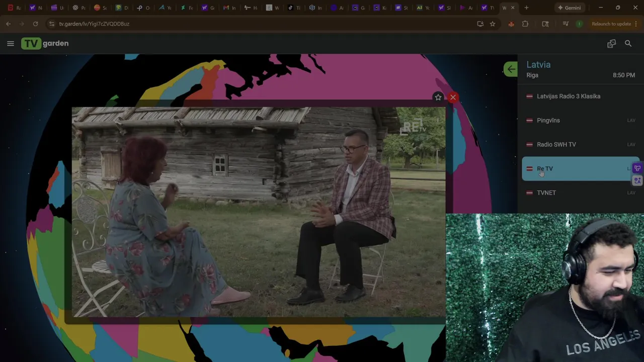The image size is (644, 362).
Task: Click the translate extension icon beside Re TV
Action: click(637, 180)
